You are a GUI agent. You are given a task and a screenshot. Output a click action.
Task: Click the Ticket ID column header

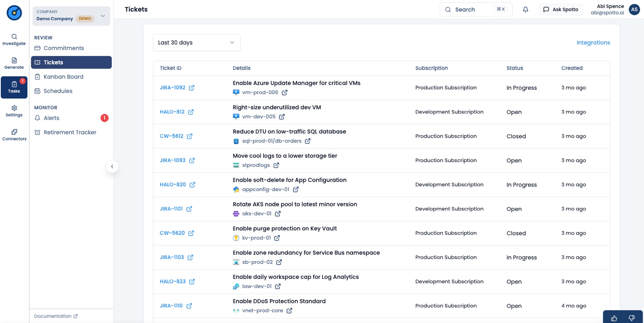(x=171, y=68)
